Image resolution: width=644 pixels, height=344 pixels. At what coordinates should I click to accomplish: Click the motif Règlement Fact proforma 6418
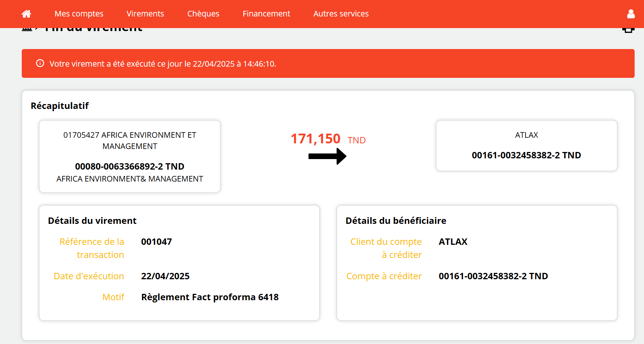click(210, 297)
